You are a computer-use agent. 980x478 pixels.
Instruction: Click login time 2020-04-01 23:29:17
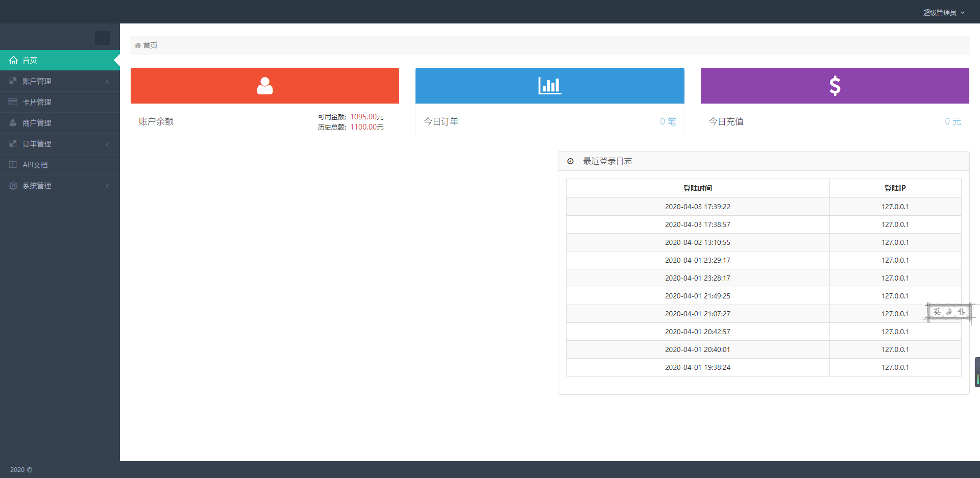[x=698, y=260]
